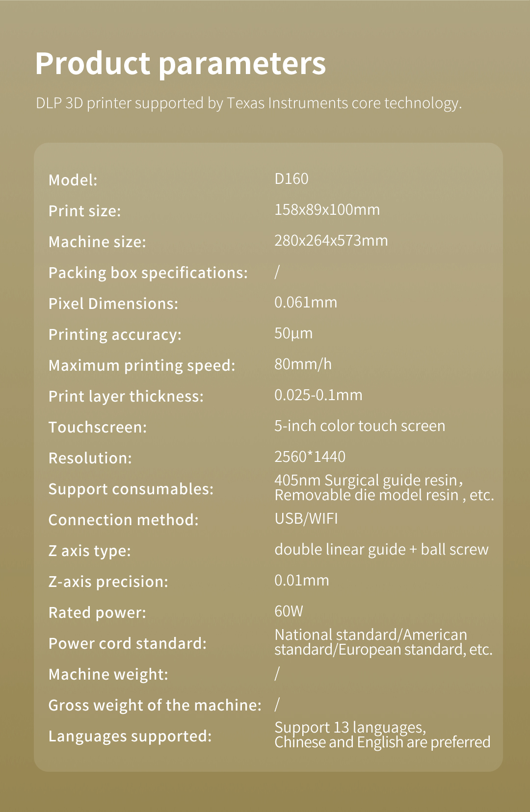Select the "Model:" label
This screenshot has height=812, width=530.
73,180
